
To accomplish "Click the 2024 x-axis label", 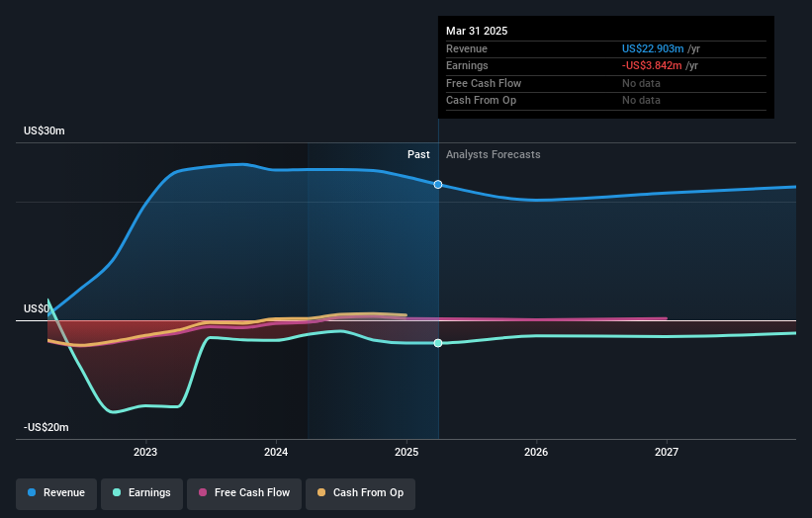I will coord(276,453).
